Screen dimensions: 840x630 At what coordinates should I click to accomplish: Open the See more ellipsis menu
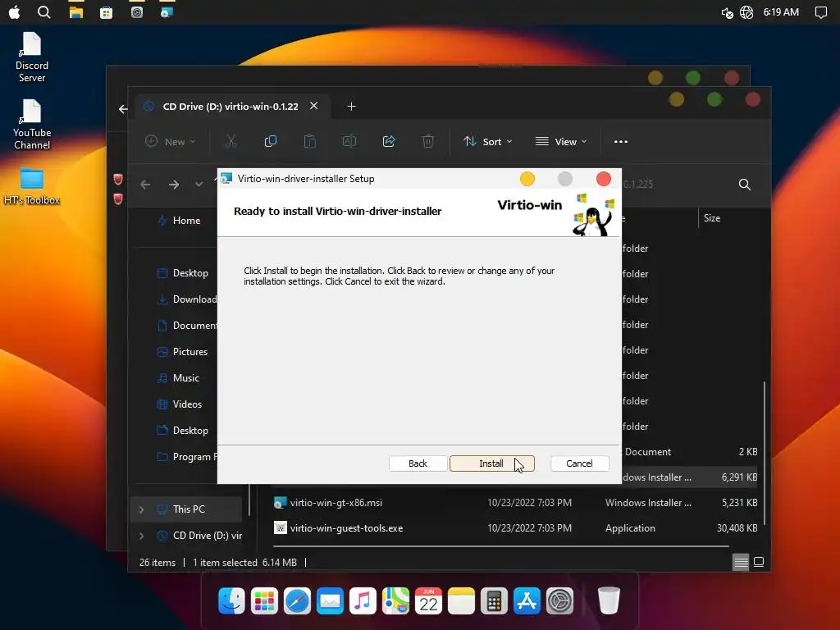(x=621, y=141)
